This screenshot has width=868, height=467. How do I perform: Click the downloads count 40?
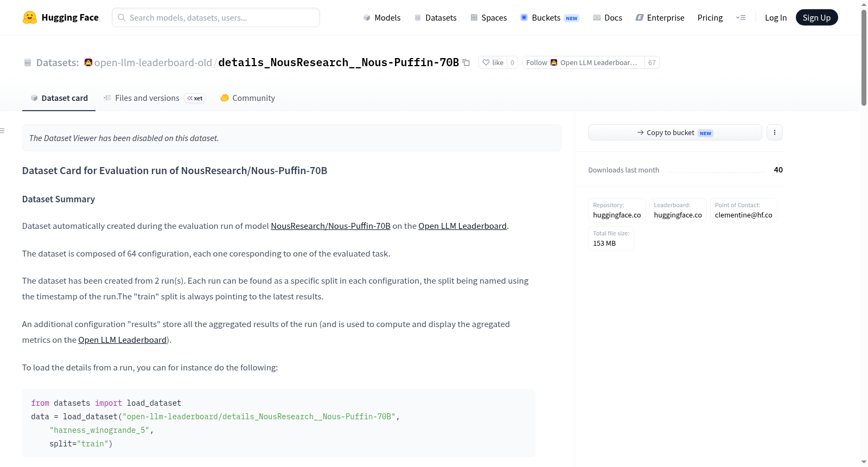pyautogui.click(x=778, y=170)
